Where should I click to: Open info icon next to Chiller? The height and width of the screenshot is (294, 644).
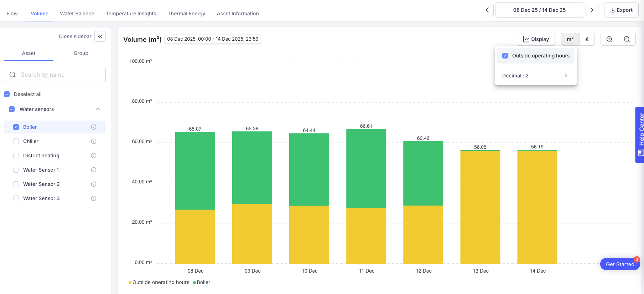click(x=94, y=141)
